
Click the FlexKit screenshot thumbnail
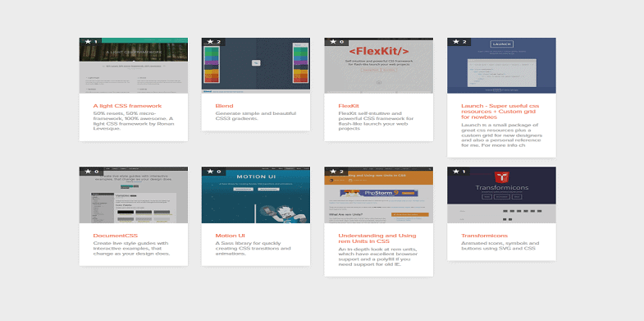click(379, 66)
